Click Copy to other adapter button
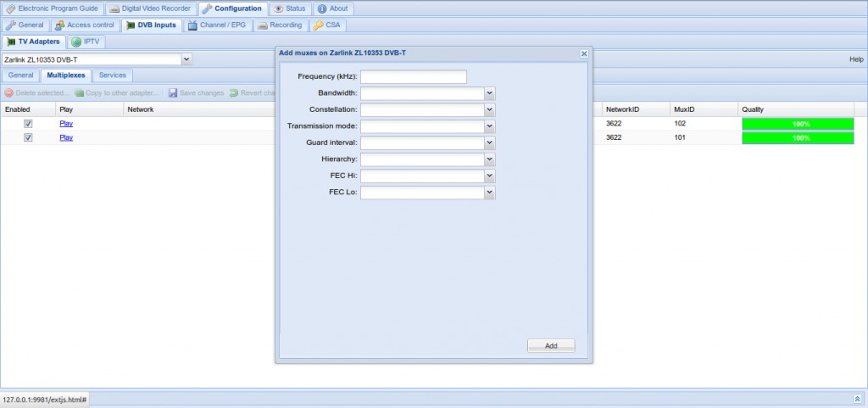 coord(116,93)
